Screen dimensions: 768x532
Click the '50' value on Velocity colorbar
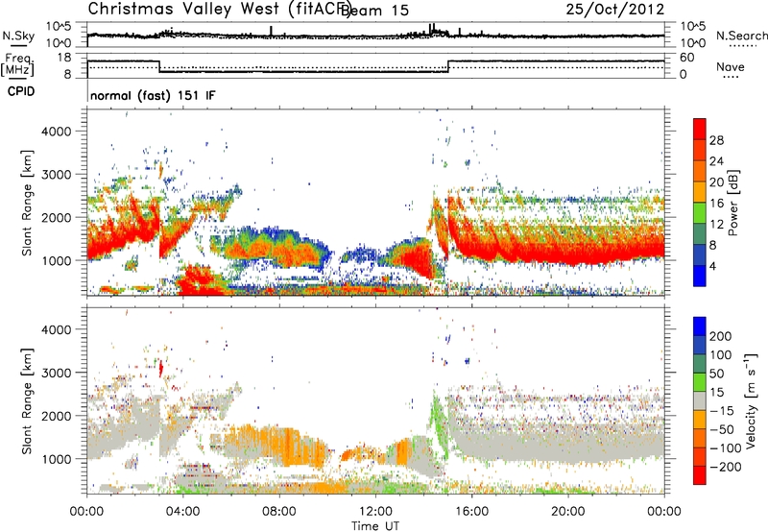pyautogui.click(x=716, y=374)
